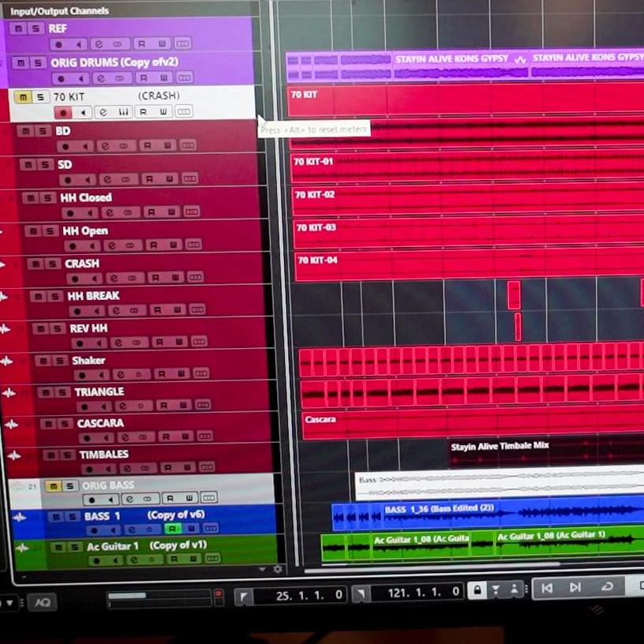Select the Ac Guitar 1 track name
Viewport: 644px width, 644px height.
tap(113, 547)
